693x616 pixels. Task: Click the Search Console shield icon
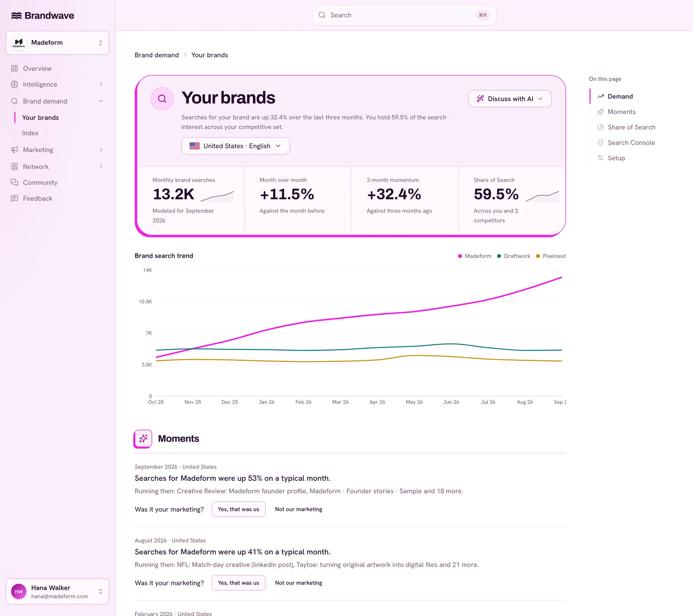[x=601, y=142]
